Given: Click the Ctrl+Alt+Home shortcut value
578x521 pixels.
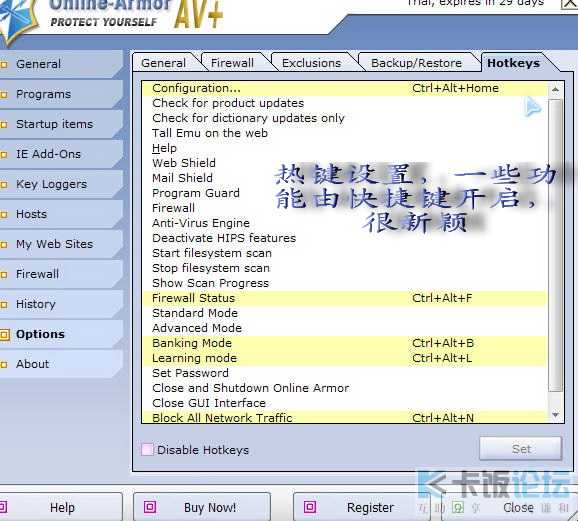Looking at the screenshot, I should [x=455, y=88].
